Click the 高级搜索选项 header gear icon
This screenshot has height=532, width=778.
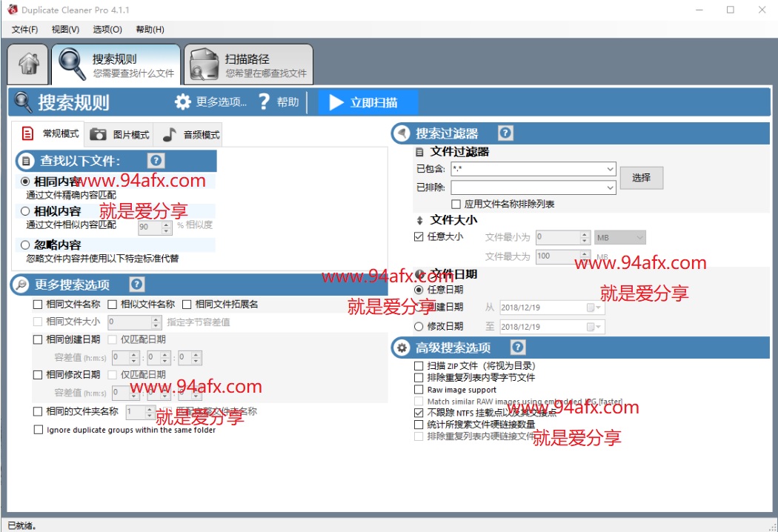[401, 348]
